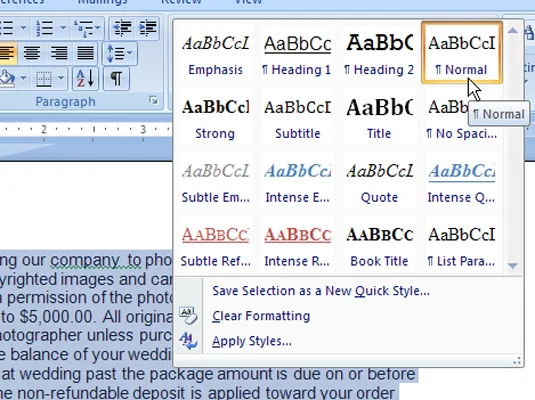This screenshot has width=535, height=400.
Task: Open the Paragraph dialog launcher
Action: [x=154, y=101]
